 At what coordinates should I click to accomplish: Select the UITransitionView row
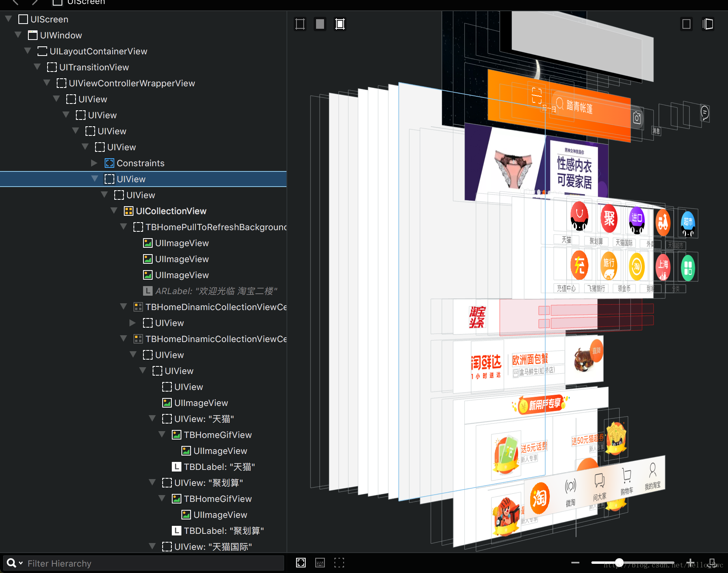click(143, 67)
